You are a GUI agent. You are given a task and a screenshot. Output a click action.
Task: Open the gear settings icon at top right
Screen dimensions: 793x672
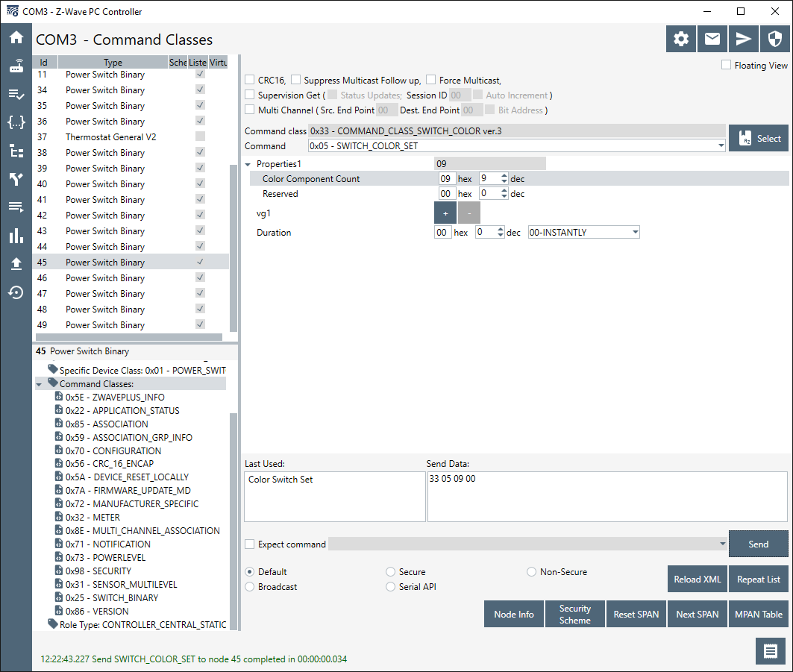point(681,40)
